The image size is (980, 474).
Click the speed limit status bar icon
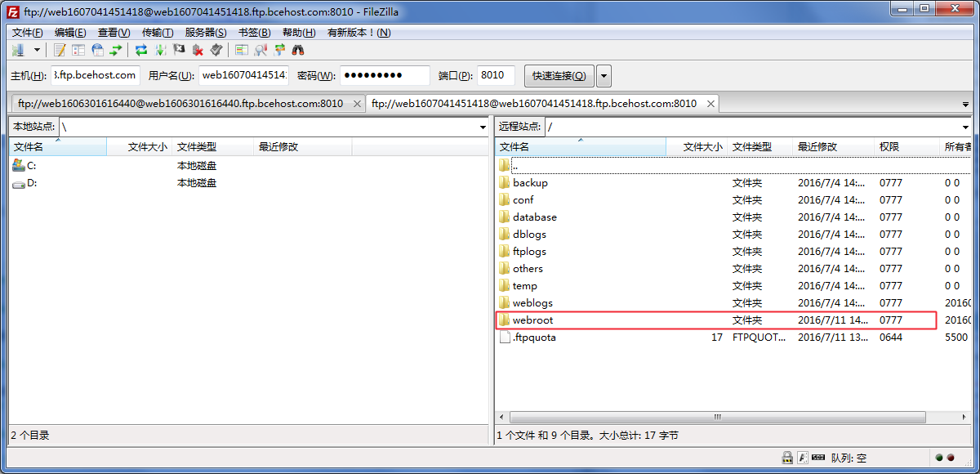819,458
